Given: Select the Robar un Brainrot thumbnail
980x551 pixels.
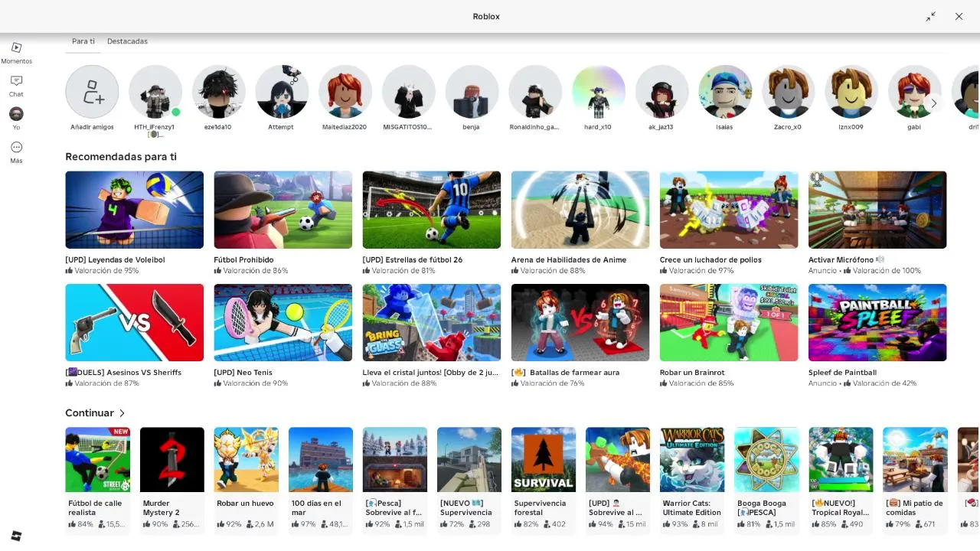Looking at the screenshot, I should coord(729,322).
